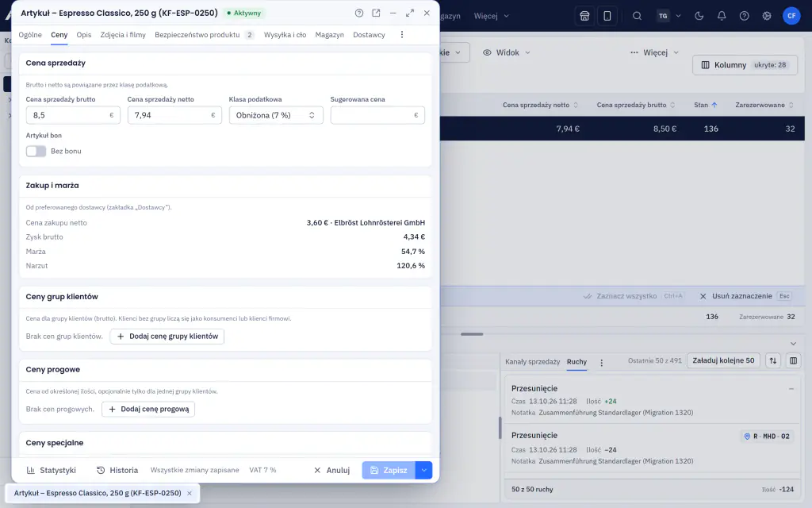Open notifications bell icon

coord(722,16)
